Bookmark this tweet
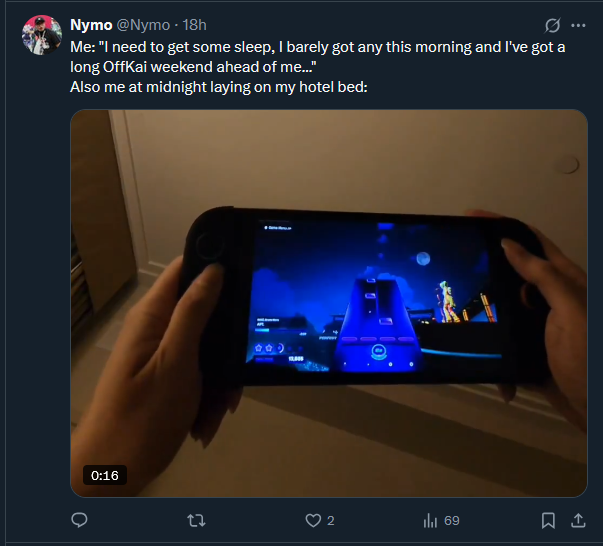The width and height of the screenshot is (603, 546). point(548,521)
